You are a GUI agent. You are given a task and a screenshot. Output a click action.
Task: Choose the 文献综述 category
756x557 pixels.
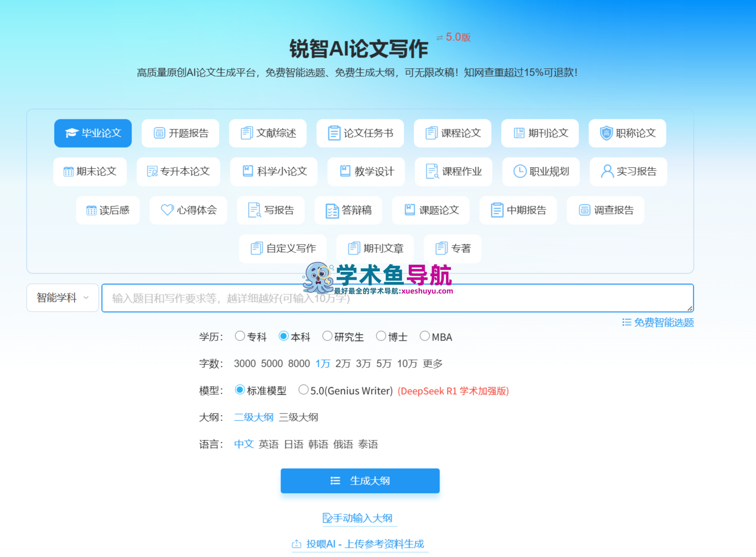267,133
